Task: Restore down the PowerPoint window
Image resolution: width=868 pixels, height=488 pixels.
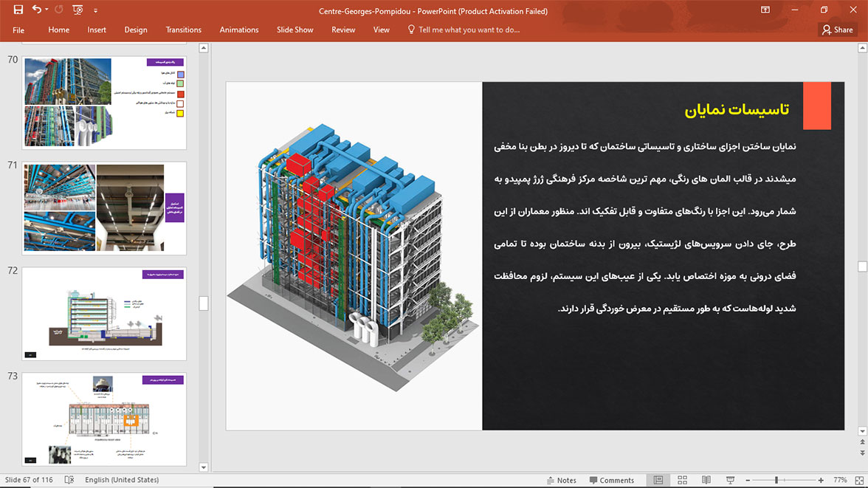Action: pyautogui.click(x=824, y=10)
